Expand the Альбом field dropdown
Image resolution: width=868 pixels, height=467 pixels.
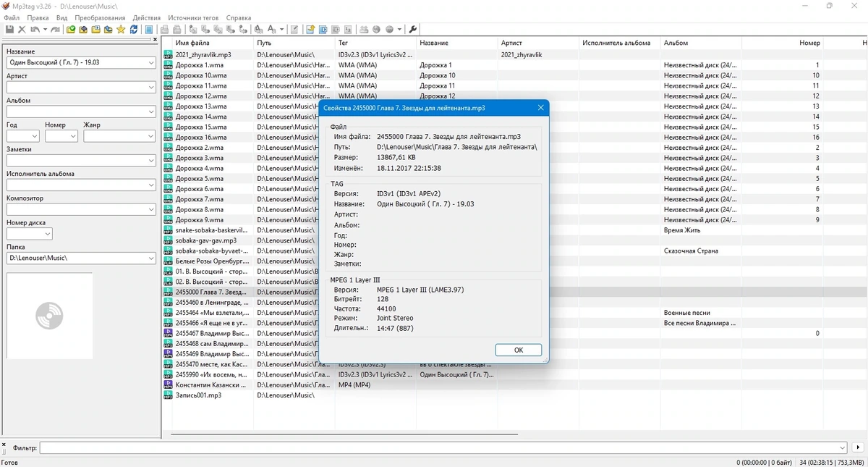pyautogui.click(x=150, y=112)
